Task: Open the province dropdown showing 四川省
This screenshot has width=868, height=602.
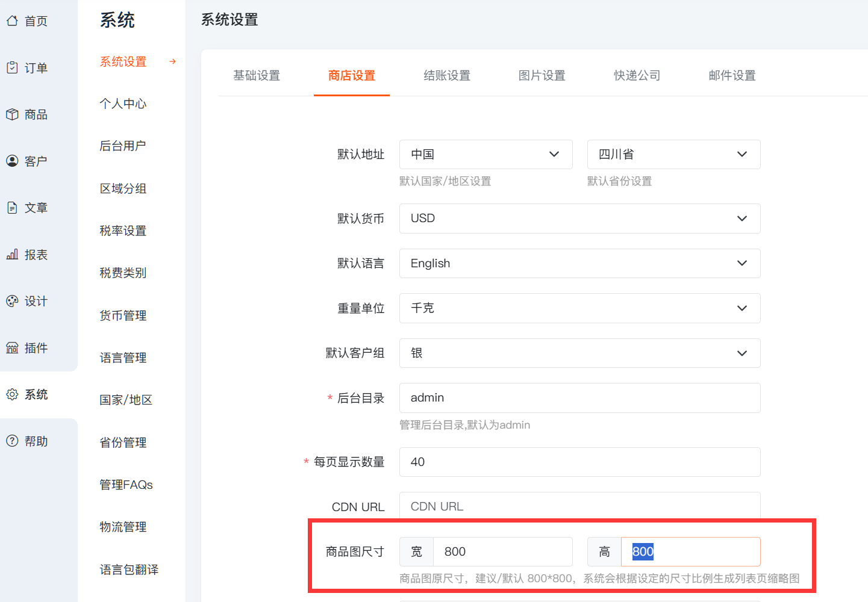Action: coord(673,155)
